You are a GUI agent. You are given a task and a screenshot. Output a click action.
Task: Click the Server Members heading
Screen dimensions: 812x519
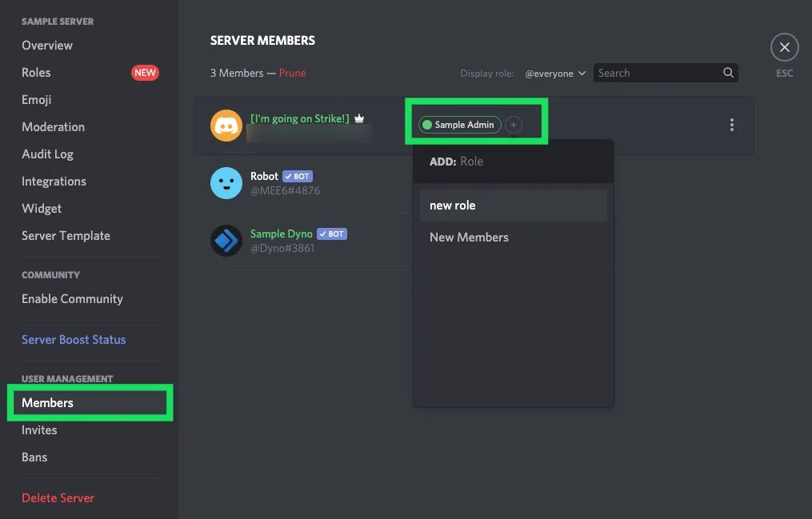262,40
